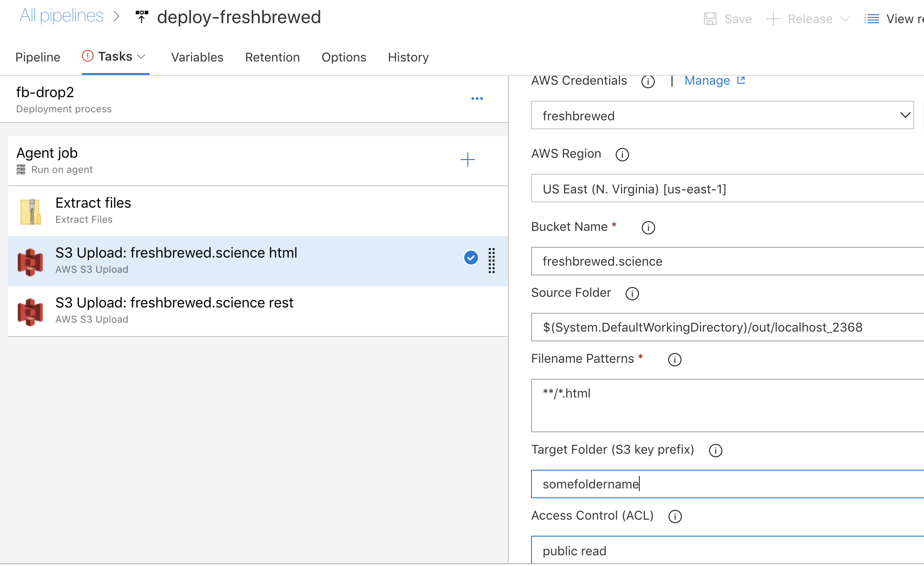Image resolution: width=924 pixels, height=566 pixels.
Task: Select the Extract files task
Action: 258,211
